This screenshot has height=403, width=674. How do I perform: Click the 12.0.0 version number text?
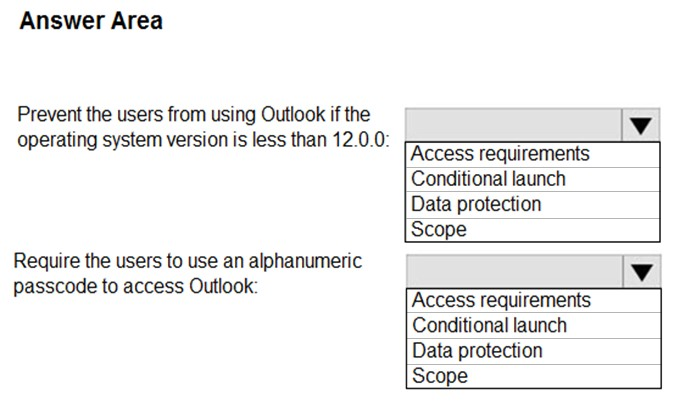(361, 139)
